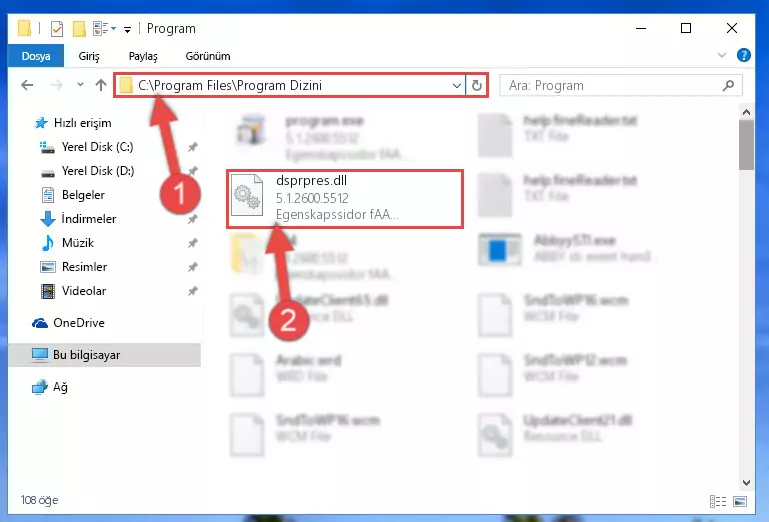769x522 pixels.
Task: Select the dsprpres.dll file
Action: [x=345, y=199]
